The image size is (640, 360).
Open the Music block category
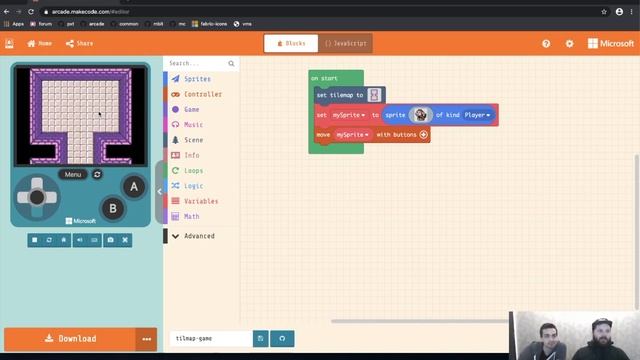[201, 124]
